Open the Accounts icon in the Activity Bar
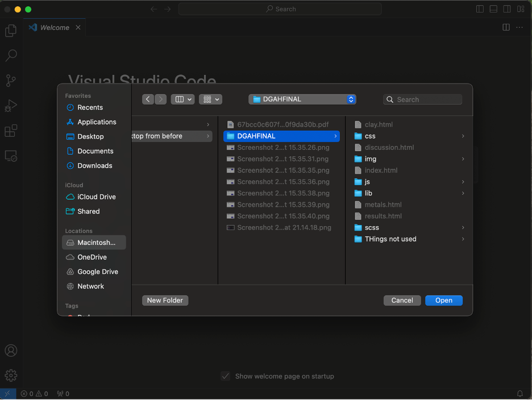 pos(11,351)
